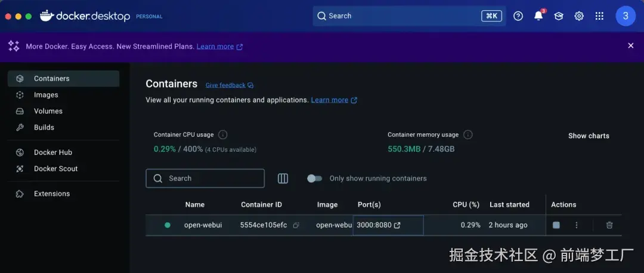Sort by CPU (%) column header

466,205
